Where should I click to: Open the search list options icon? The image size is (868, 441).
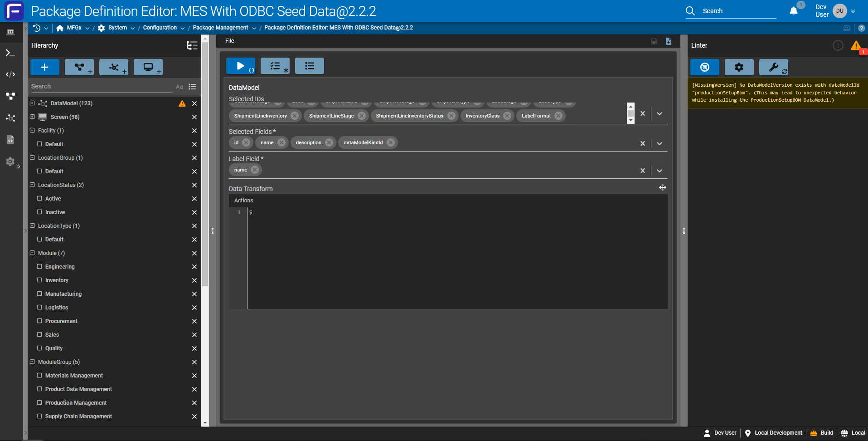pyautogui.click(x=192, y=87)
